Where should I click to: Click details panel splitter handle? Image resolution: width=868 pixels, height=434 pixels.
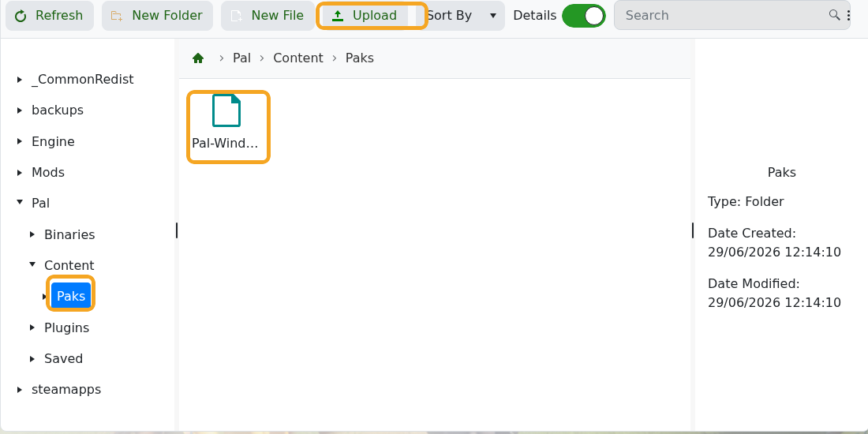pyautogui.click(x=693, y=230)
